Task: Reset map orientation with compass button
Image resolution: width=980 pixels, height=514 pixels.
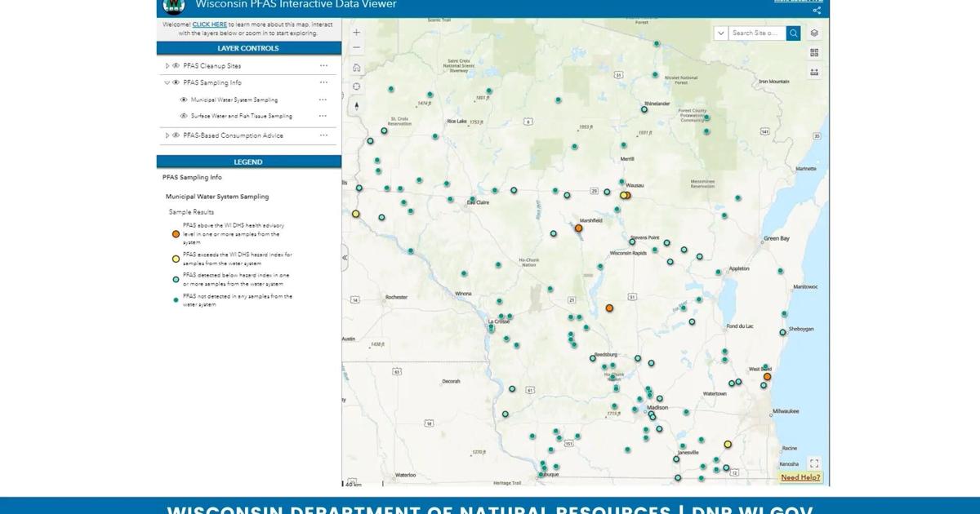Action: (x=357, y=104)
